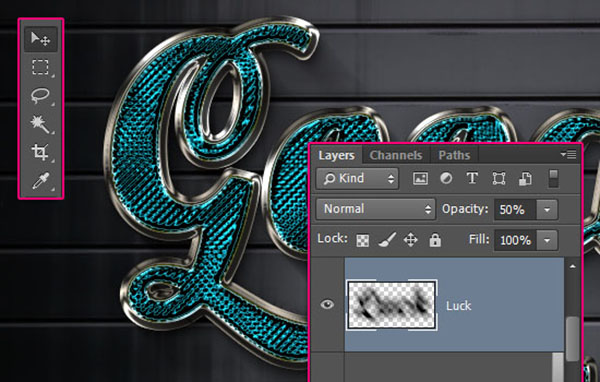This screenshot has height=382, width=600.
Task: Click the Fill 100% value field
Action: pyautogui.click(x=515, y=240)
